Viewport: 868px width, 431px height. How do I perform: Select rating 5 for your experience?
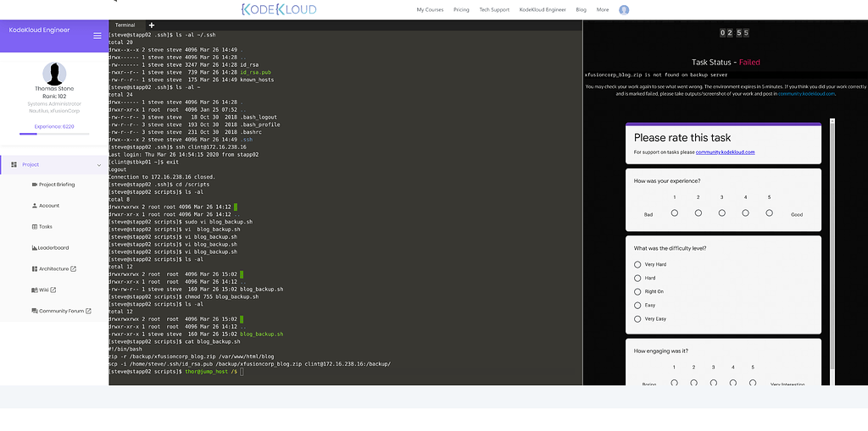tap(769, 213)
